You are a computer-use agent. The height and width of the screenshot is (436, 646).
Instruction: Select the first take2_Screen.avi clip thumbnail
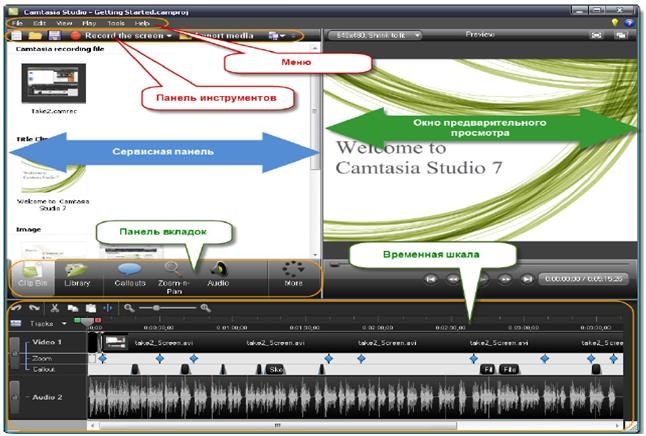[x=115, y=342]
